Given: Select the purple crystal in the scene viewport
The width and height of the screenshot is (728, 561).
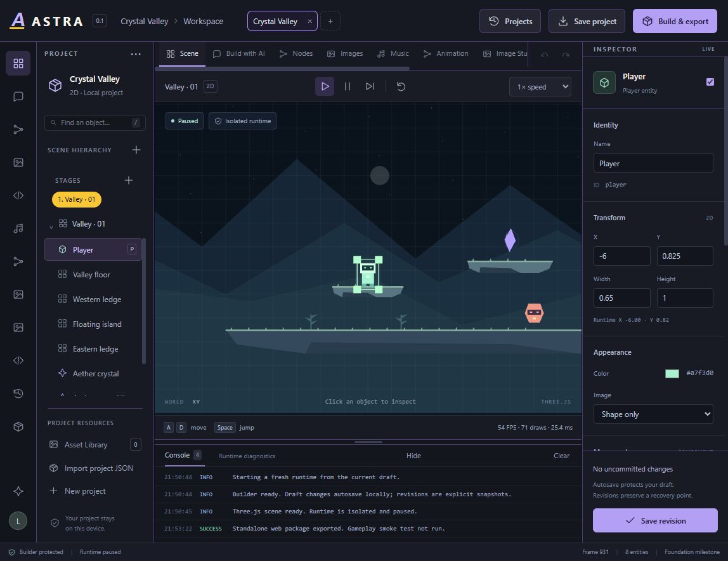Looking at the screenshot, I should pyautogui.click(x=510, y=240).
